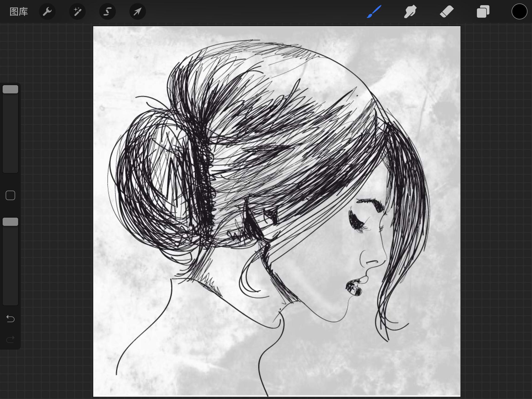Open the Layers panel

point(483,12)
